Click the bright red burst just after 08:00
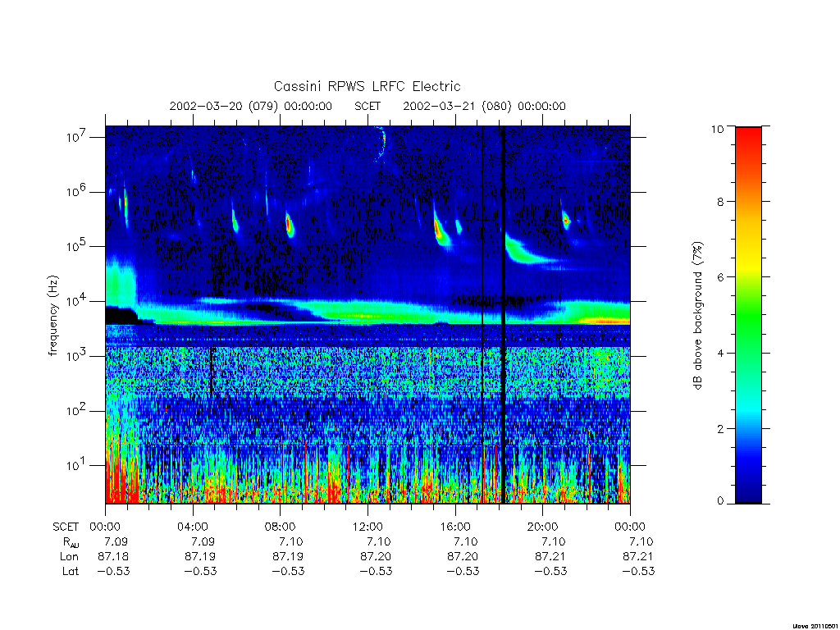 (x=290, y=225)
